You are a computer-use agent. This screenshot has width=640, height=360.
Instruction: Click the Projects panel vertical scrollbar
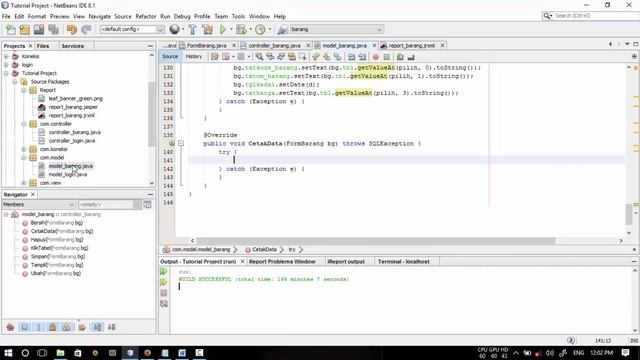pyautogui.click(x=151, y=114)
